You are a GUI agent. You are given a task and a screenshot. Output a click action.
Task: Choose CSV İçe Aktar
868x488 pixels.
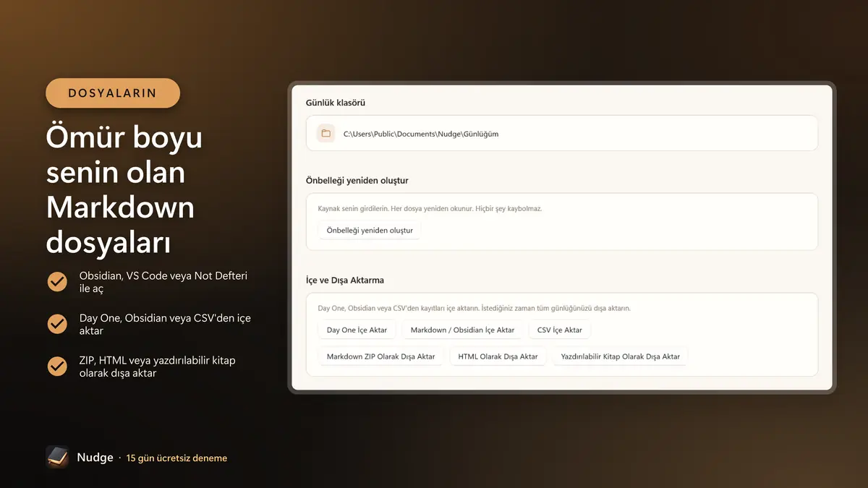(560, 330)
